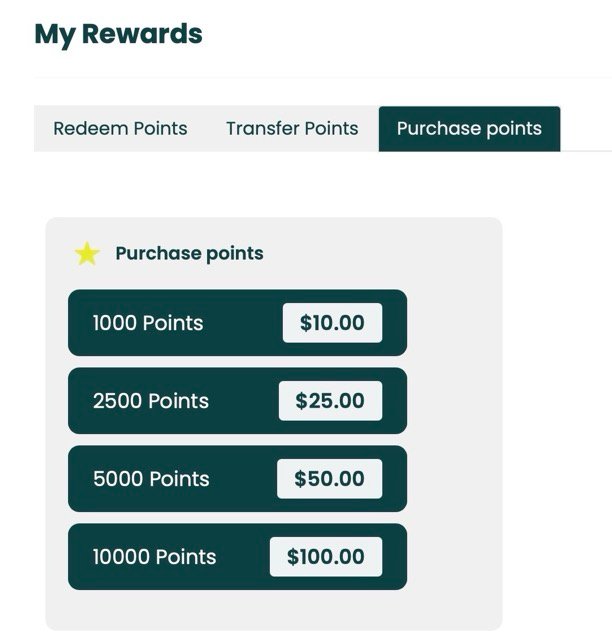The image size is (612, 640).
Task: Choose the $50.00 price button
Action: 329,479
